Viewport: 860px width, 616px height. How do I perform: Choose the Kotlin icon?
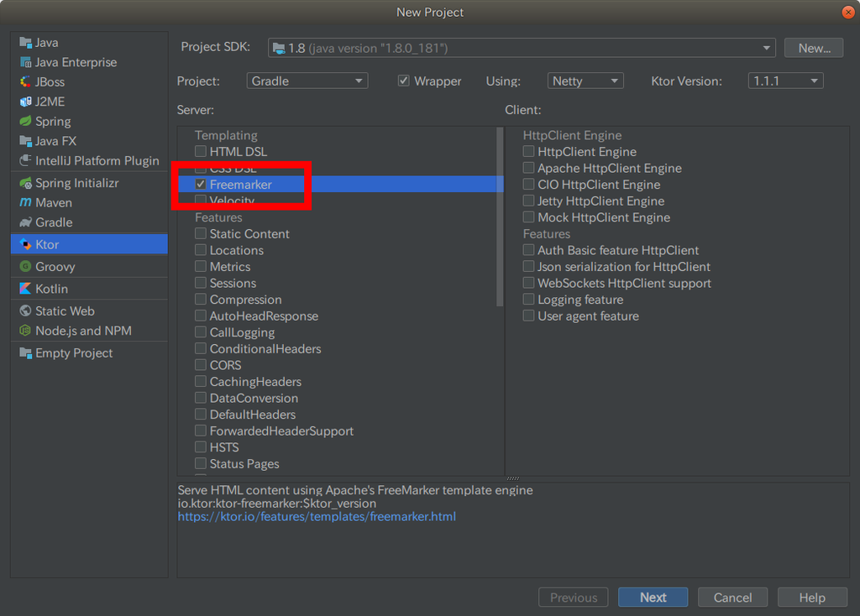pyautogui.click(x=25, y=289)
